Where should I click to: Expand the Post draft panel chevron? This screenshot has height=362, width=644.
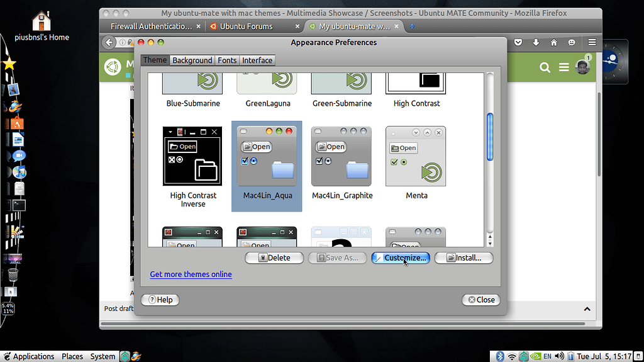tap(587, 309)
